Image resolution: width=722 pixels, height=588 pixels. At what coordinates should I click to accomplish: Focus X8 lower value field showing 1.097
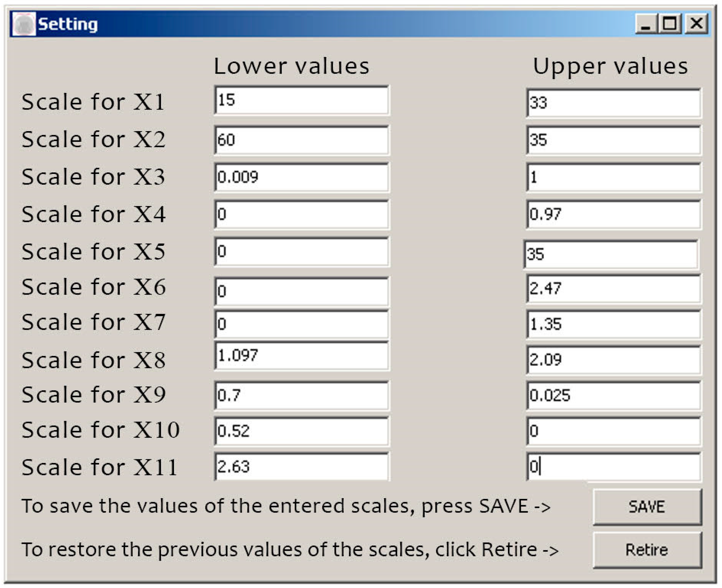[302, 356]
